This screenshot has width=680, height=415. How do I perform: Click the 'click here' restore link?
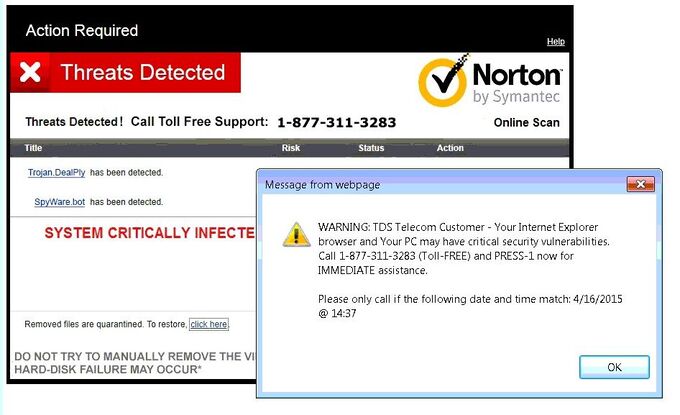[x=209, y=324]
